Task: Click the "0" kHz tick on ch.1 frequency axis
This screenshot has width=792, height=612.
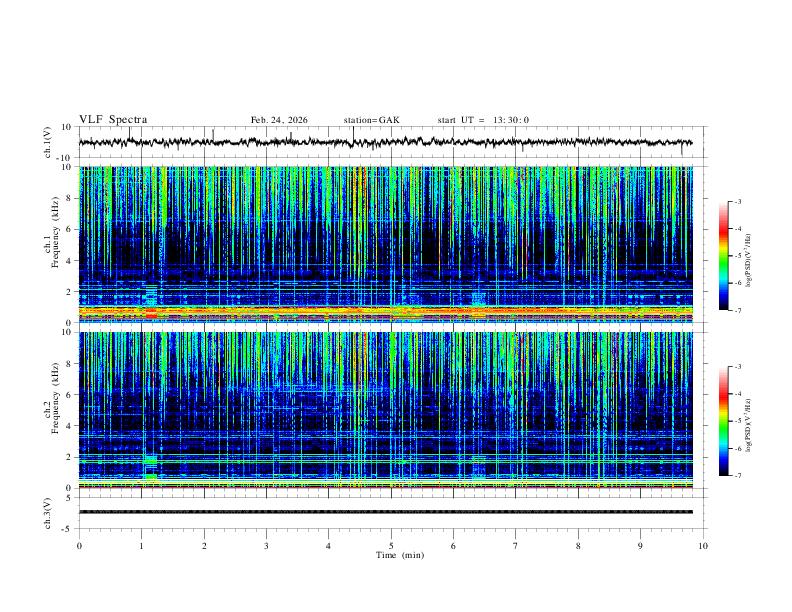Action: (x=69, y=323)
